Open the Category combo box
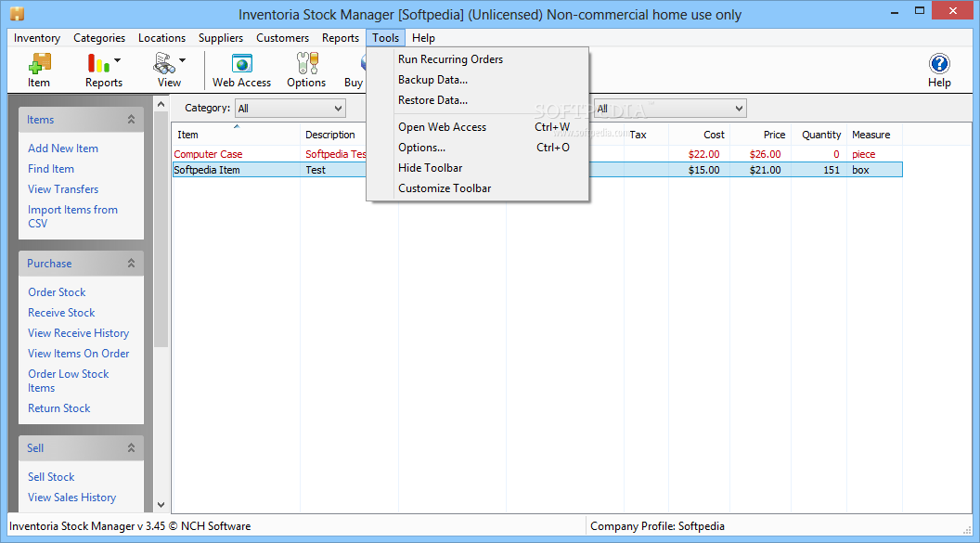 point(290,108)
